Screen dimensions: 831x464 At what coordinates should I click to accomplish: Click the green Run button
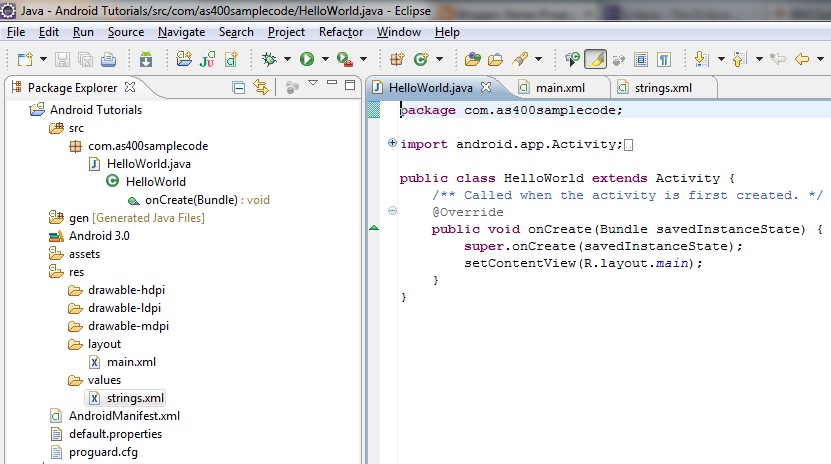(307, 59)
